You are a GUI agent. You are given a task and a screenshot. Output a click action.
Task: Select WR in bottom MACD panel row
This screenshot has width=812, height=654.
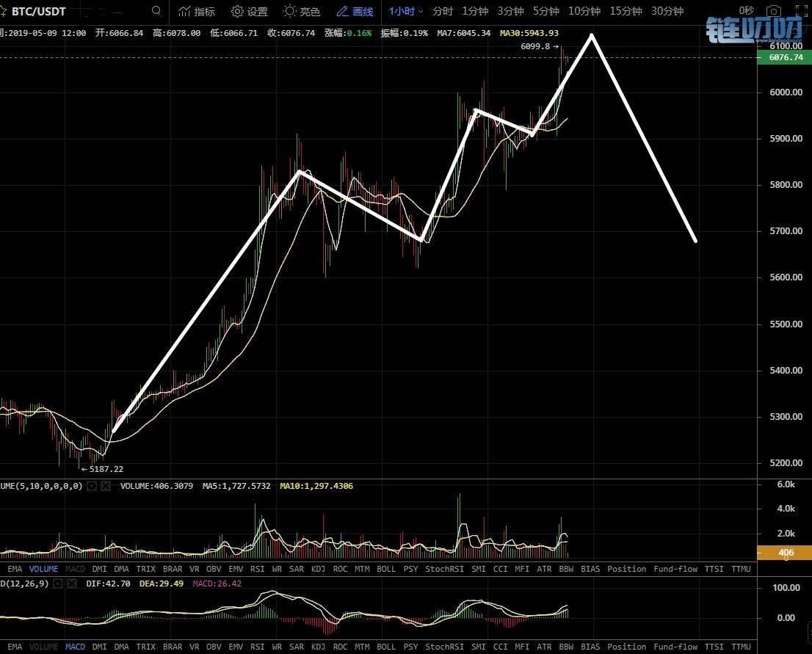[277, 646]
